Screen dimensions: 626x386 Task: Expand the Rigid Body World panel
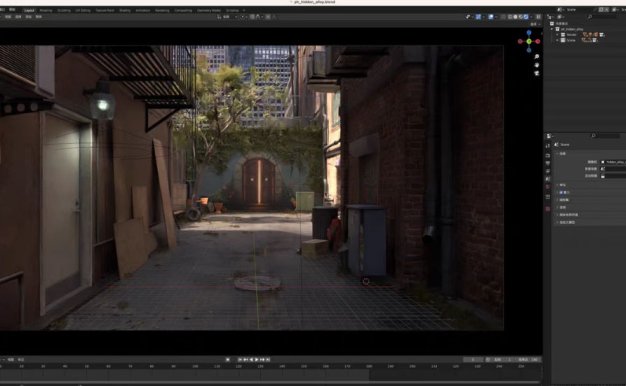point(567,214)
